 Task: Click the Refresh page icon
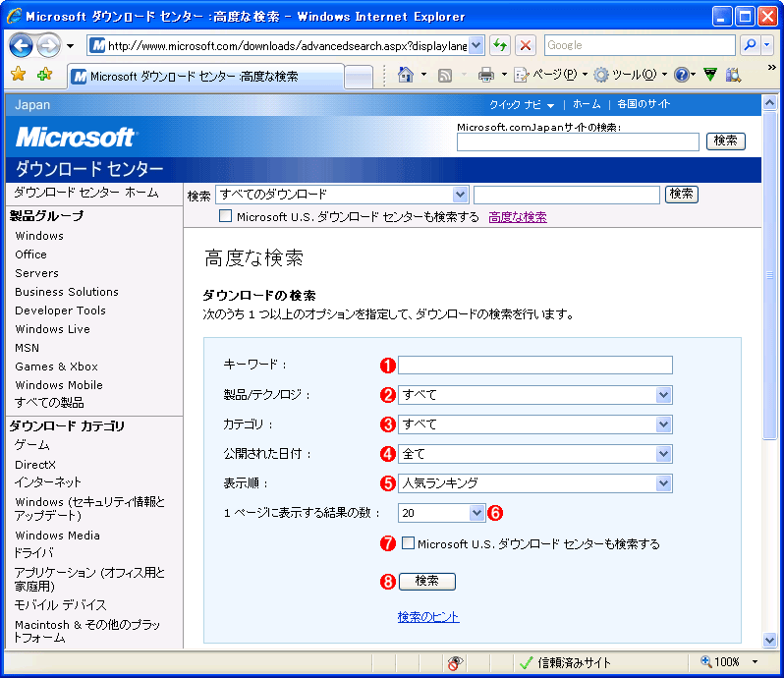pos(500,45)
